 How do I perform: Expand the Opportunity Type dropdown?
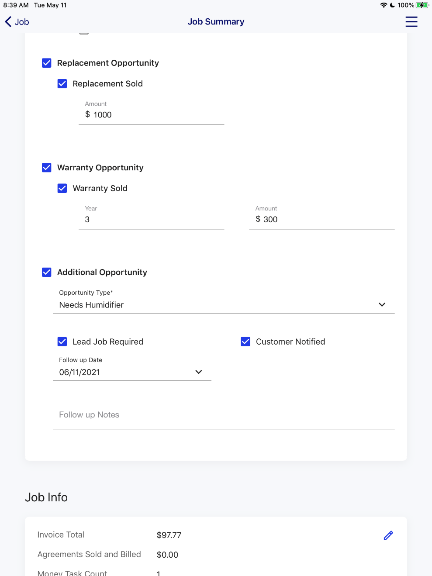(382, 305)
